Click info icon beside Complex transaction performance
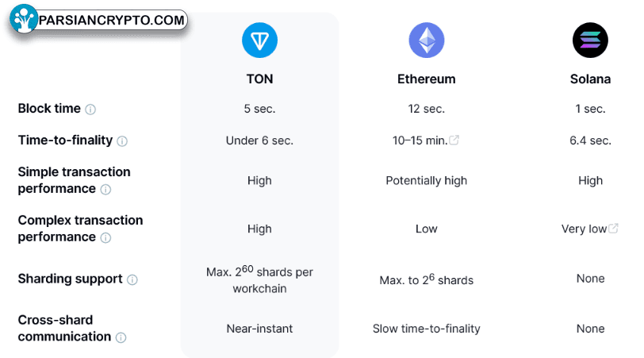 click(105, 238)
